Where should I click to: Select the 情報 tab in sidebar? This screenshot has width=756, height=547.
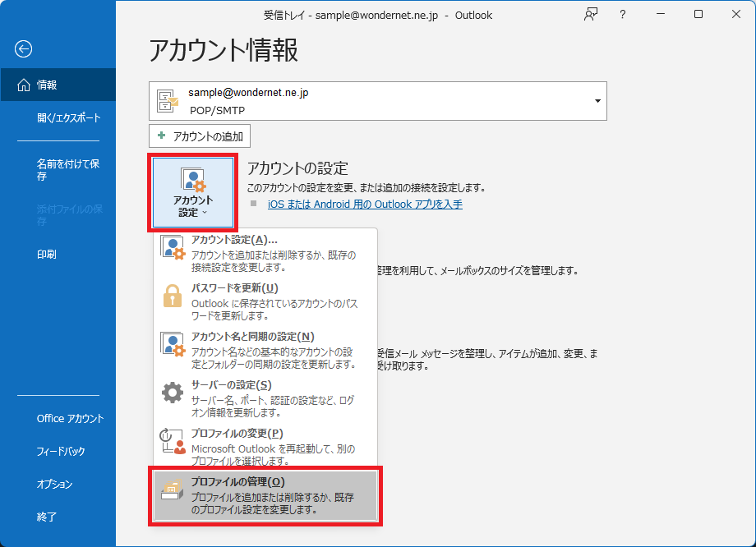click(58, 85)
